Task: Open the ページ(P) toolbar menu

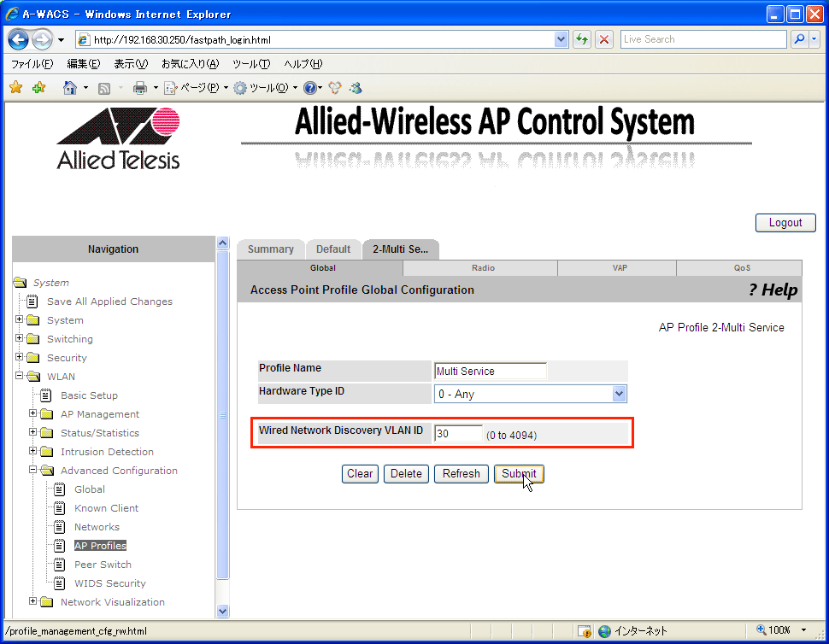Action: click(196, 88)
